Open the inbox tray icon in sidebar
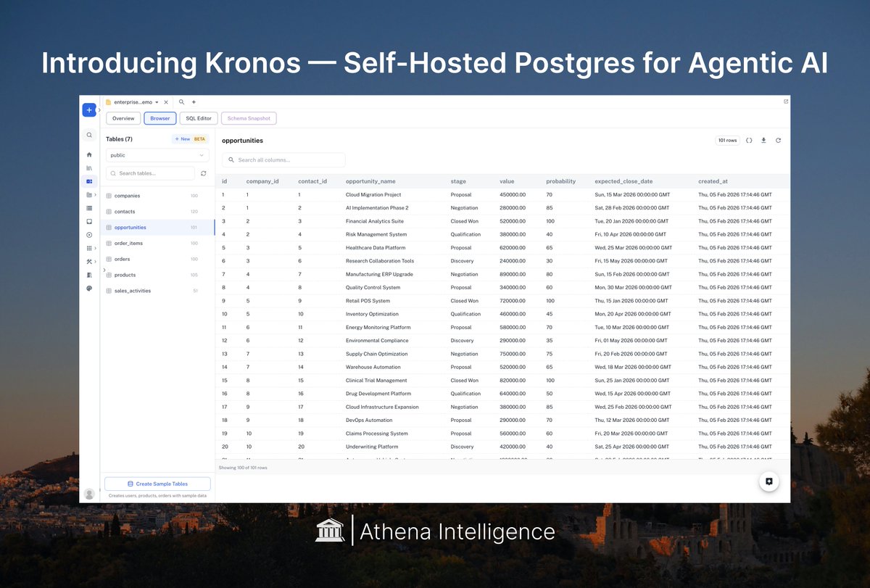The width and height of the screenshot is (870, 588). [x=89, y=221]
